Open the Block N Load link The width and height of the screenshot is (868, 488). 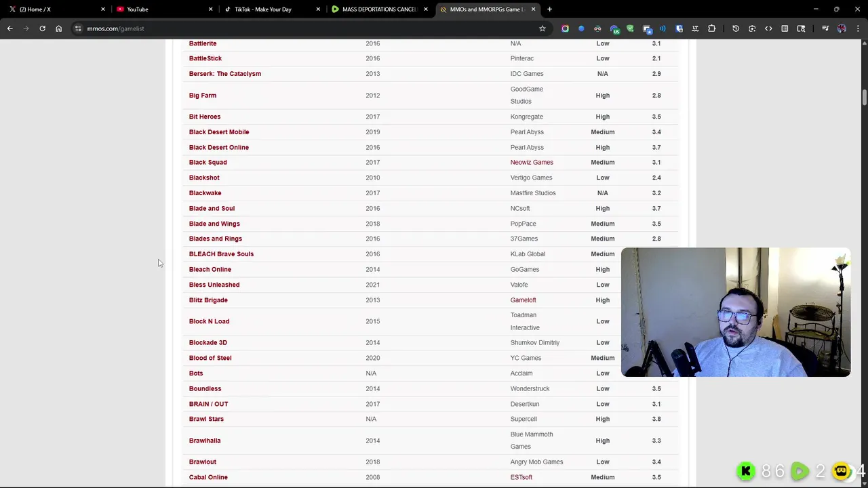(210, 321)
